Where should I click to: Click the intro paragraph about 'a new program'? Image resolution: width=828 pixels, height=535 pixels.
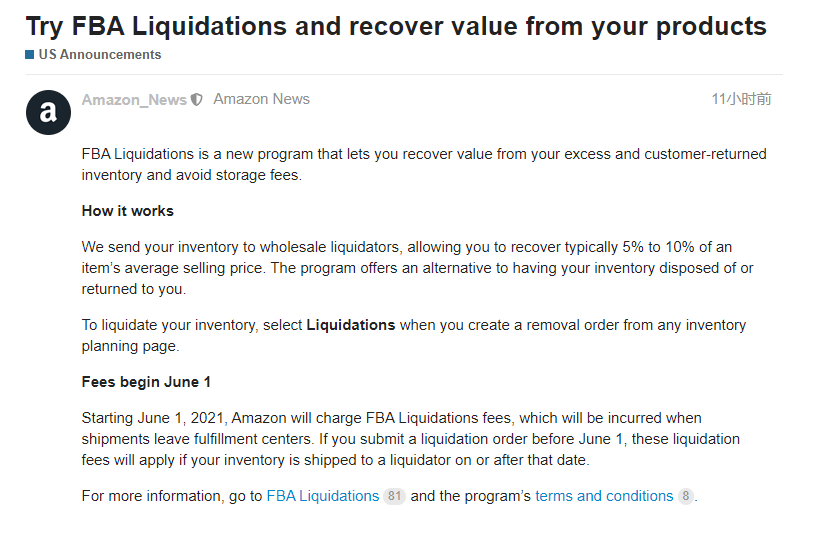point(424,165)
